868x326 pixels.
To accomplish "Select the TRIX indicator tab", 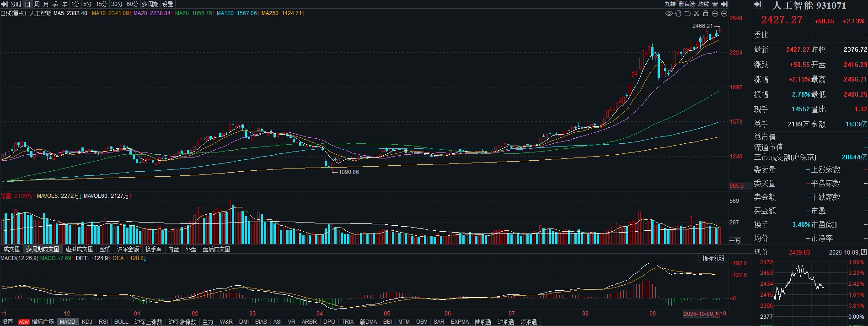I will coord(348,322).
